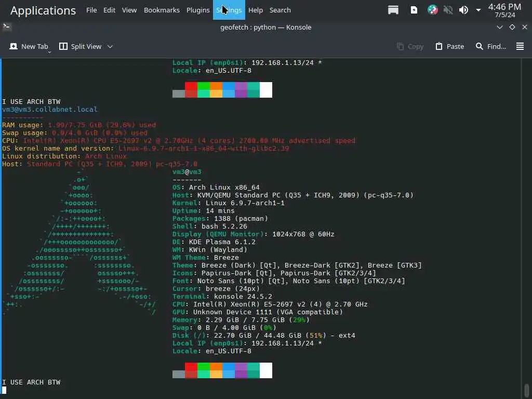Click the 'RAM usage' line
The height and width of the screenshot is (399, 532).
[x=79, y=125]
